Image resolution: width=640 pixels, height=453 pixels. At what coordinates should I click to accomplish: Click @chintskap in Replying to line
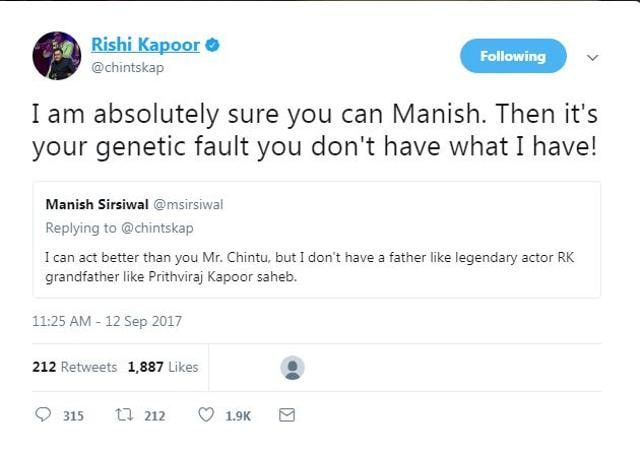click(158, 228)
